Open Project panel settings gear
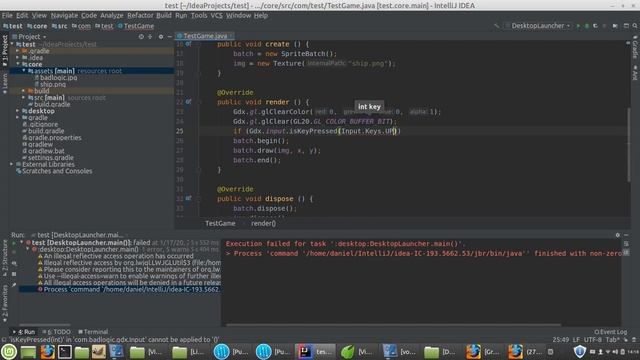This screenshot has height=360, width=640. point(160,36)
